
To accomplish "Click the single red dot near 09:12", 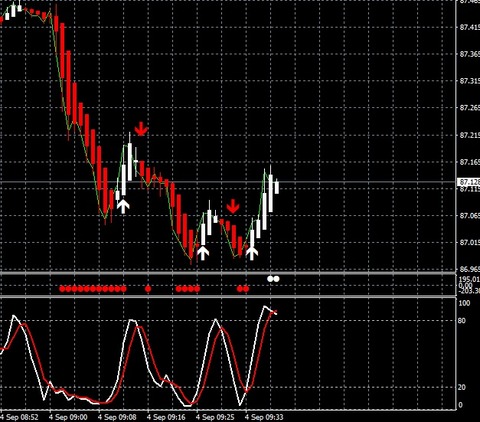I will pos(148,289).
